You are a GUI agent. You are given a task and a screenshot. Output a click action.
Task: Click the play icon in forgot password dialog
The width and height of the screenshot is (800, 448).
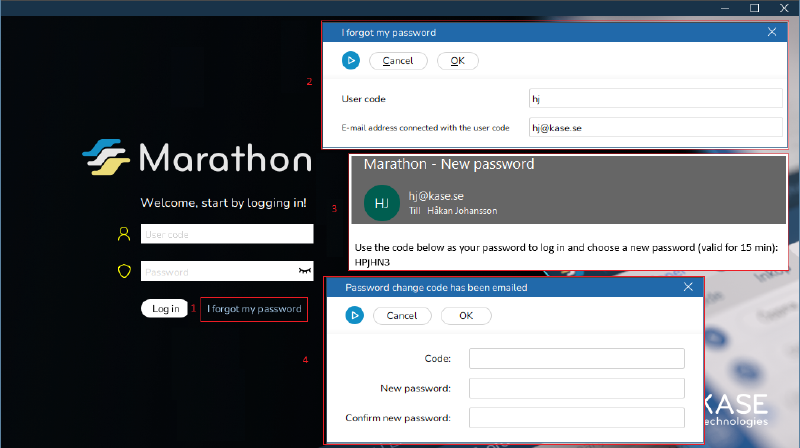tap(350, 61)
